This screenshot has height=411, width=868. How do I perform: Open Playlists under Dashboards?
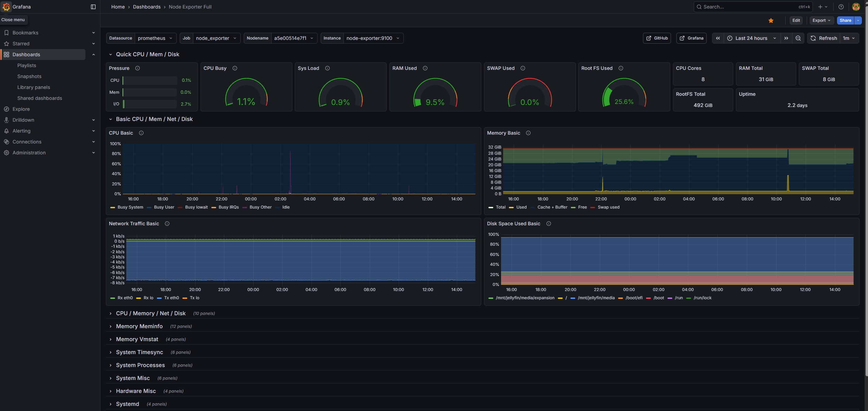pos(27,65)
